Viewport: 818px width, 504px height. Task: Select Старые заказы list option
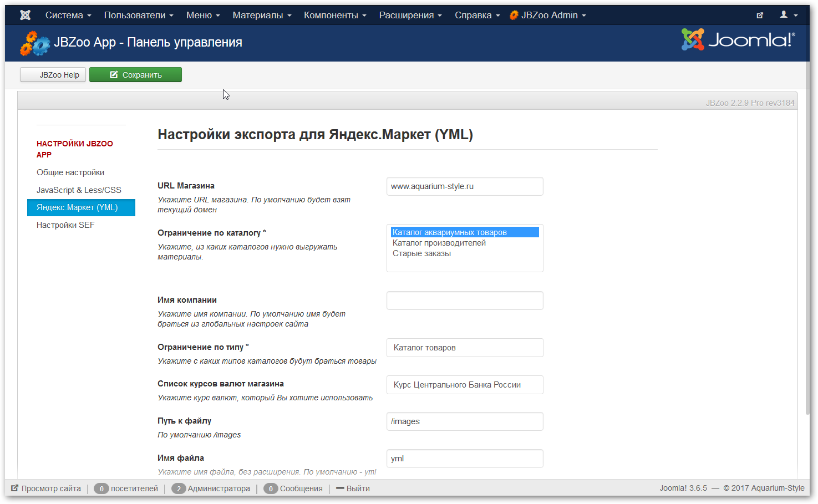pos(421,253)
